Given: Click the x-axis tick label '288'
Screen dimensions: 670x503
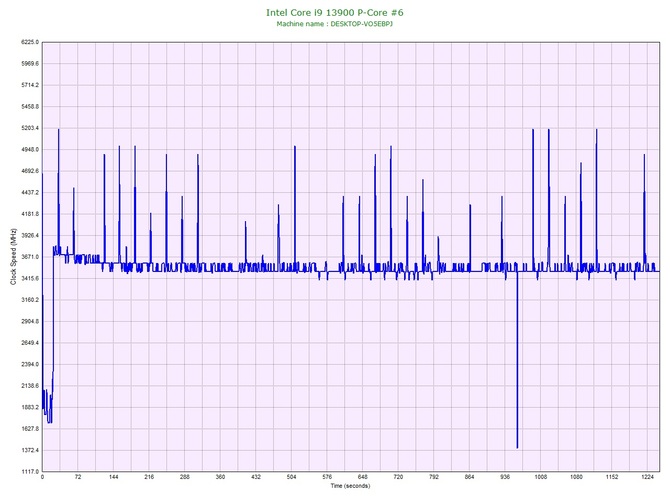Looking at the screenshot, I should click(185, 477).
